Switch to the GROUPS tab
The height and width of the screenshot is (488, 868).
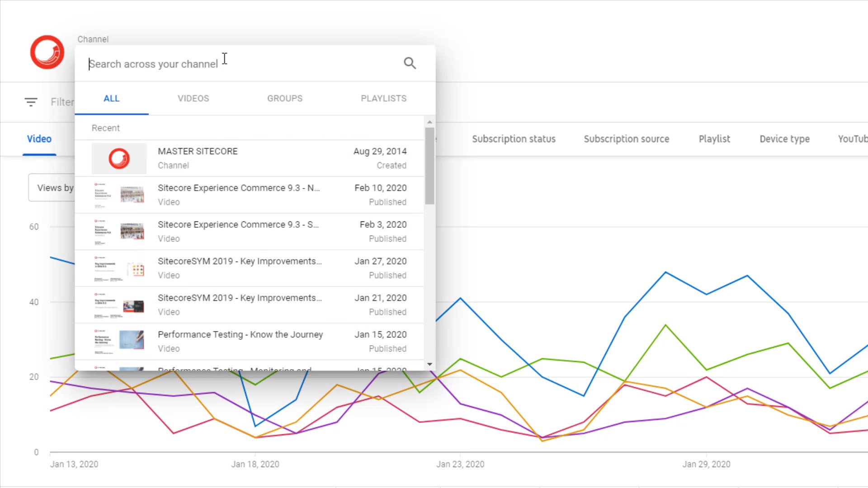pyautogui.click(x=285, y=99)
